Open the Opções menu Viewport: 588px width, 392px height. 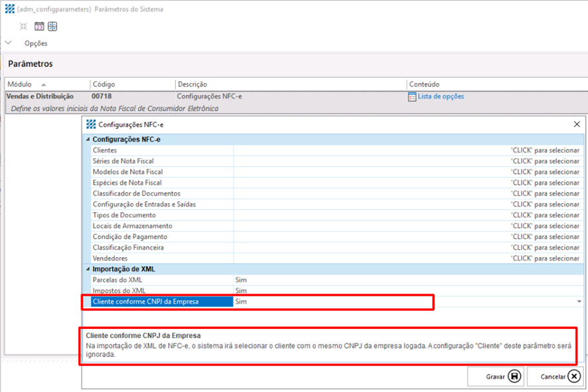(x=36, y=43)
